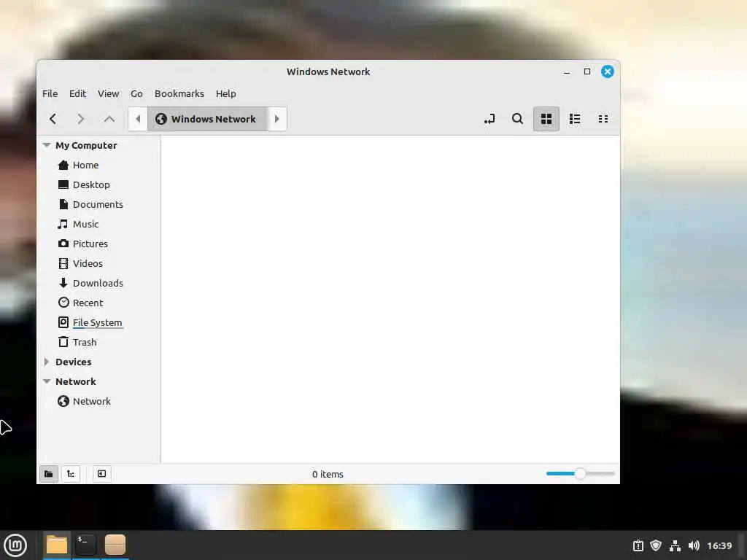747x560 pixels.
Task: Switch to compact view
Action: click(x=603, y=119)
